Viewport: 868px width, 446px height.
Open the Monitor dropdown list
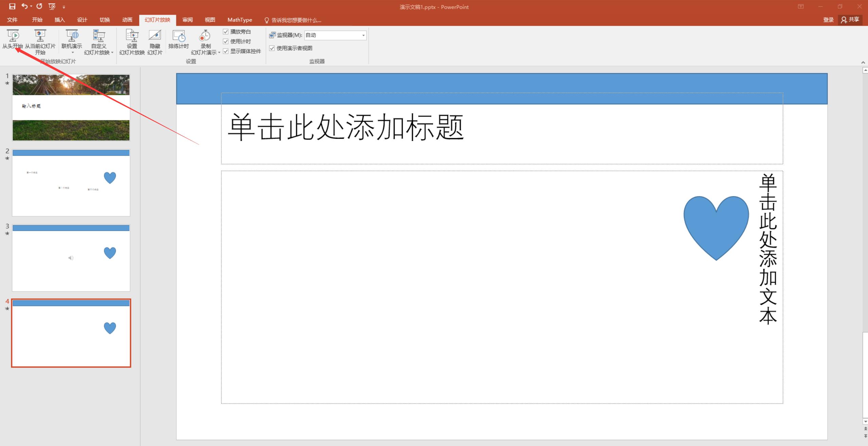pyautogui.click(x=363, y=35)
